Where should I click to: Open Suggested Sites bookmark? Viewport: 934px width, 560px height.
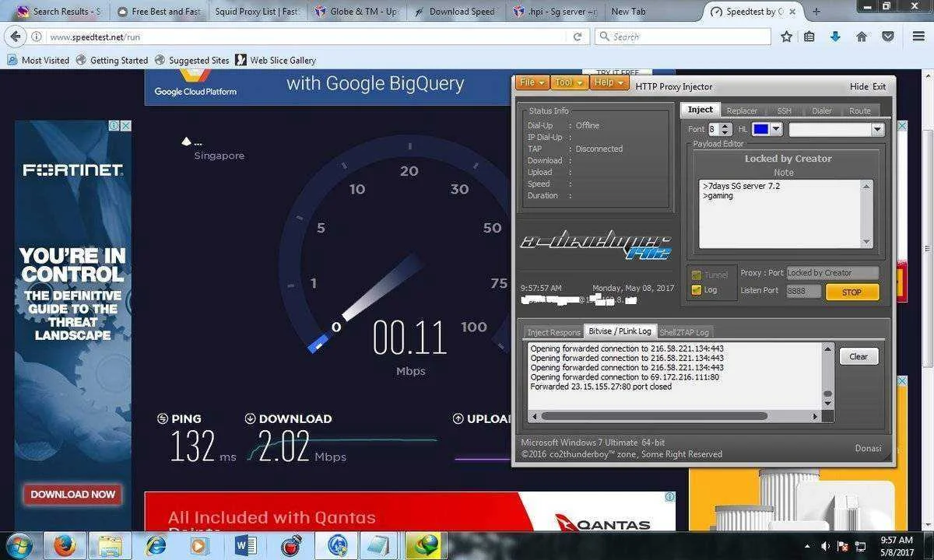tap(191, 60)
